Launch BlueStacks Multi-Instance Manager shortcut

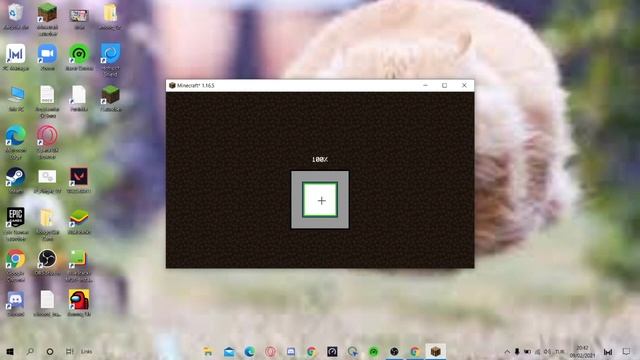point(78,259)
